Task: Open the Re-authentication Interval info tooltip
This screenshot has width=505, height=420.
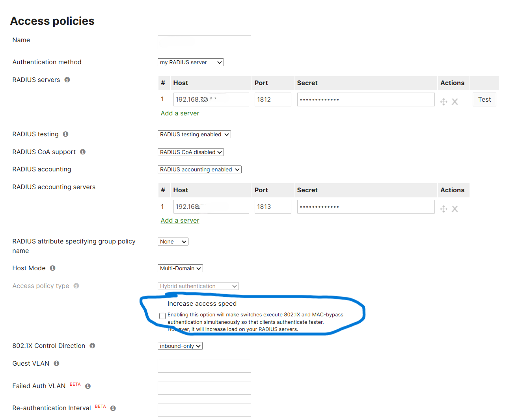Action: [113, 408]
